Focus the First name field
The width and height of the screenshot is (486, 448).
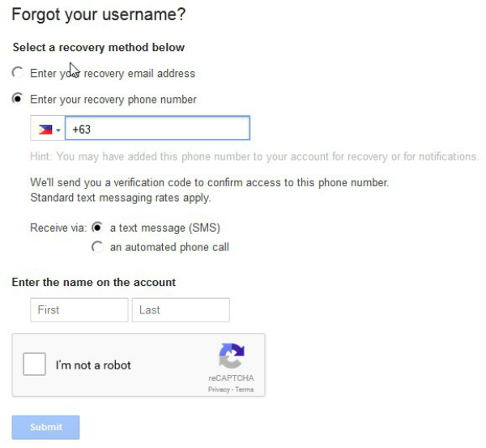click(x=79, y=310)
